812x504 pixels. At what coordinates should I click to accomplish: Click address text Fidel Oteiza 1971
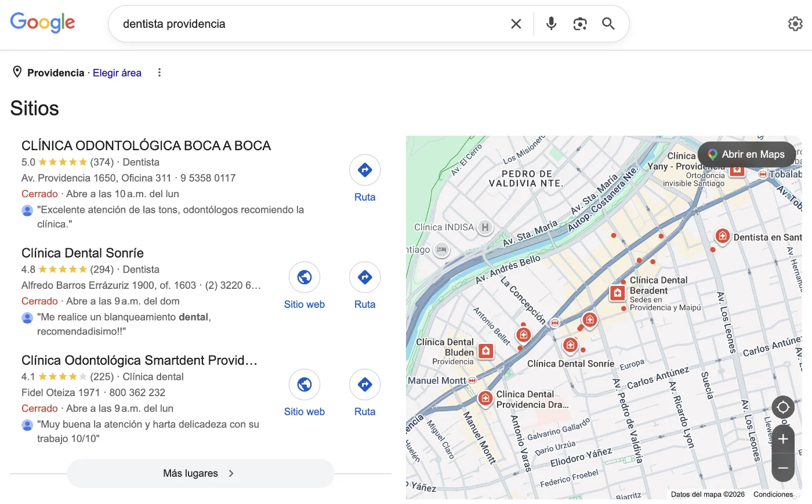coord(61,393)
